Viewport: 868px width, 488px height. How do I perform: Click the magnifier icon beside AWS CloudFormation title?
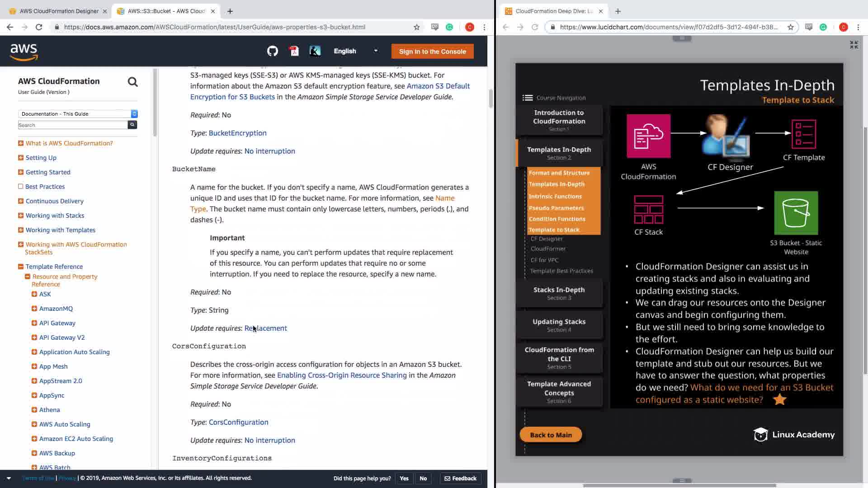click(x=132, y=82)
